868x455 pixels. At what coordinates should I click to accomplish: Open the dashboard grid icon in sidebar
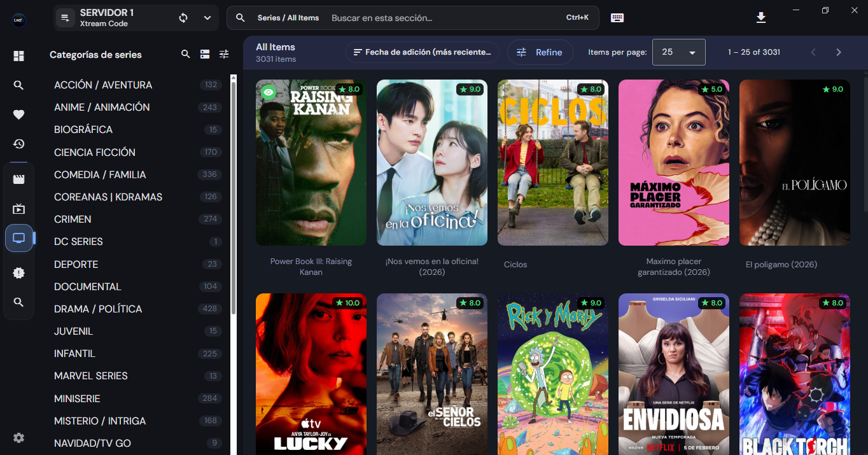click(18, 56)
